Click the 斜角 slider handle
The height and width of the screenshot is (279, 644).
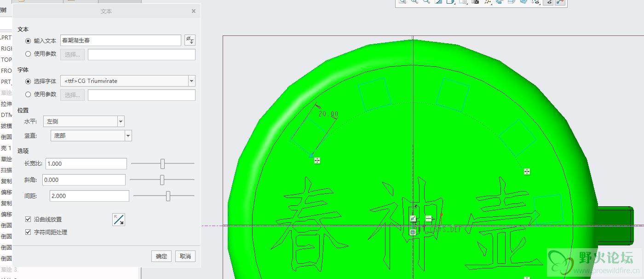(x=162, y=180)
